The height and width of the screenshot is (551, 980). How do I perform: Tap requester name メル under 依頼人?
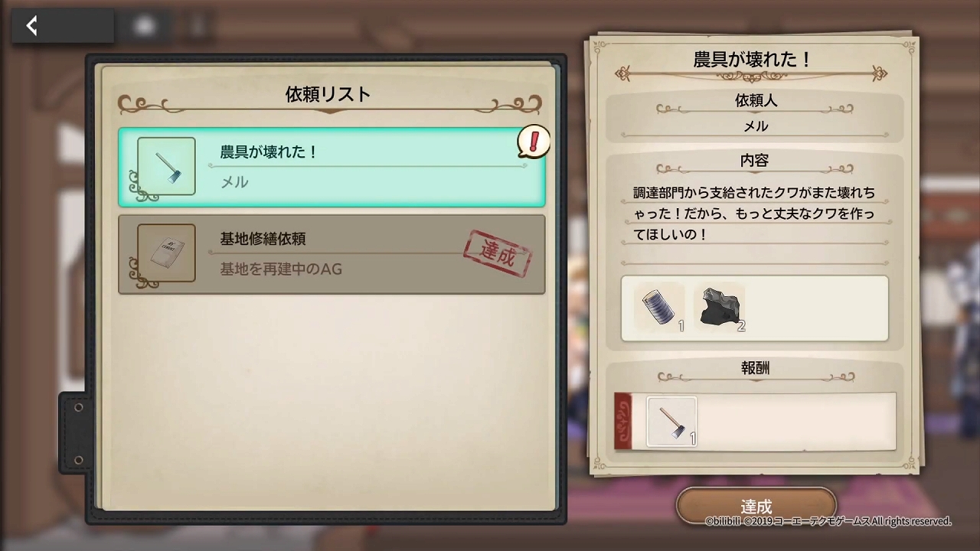(756, 126)
